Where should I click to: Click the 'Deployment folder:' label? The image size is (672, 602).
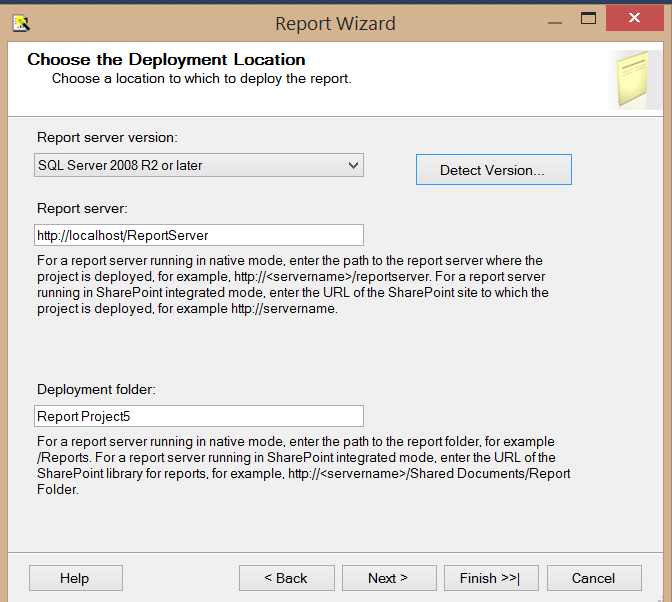click(96, 389)
